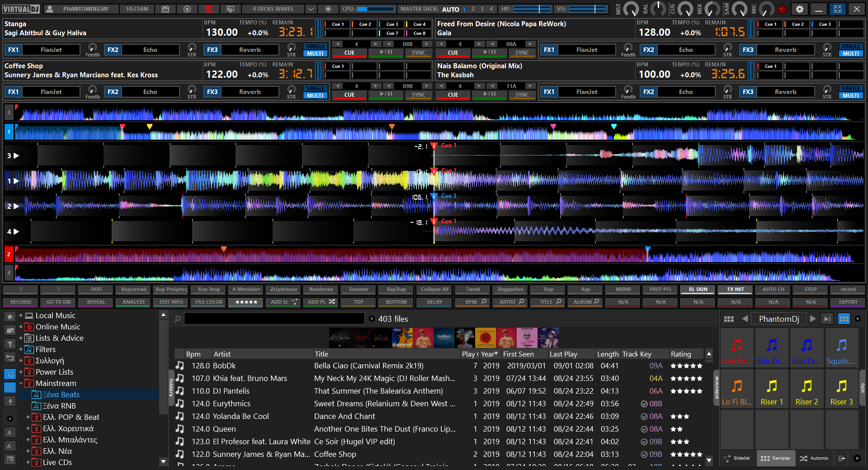Adjust FX1 Feedb knob on Stanga deck
Screen dimensions: 868x470
pos(92,47)
